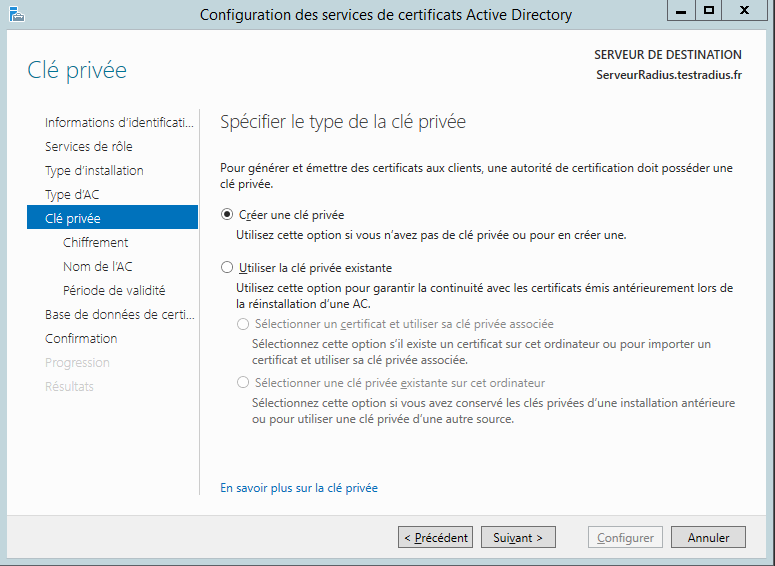Open the "Services de rôle" step
This screenshot has height=566, width=775.
click(88, 146)
